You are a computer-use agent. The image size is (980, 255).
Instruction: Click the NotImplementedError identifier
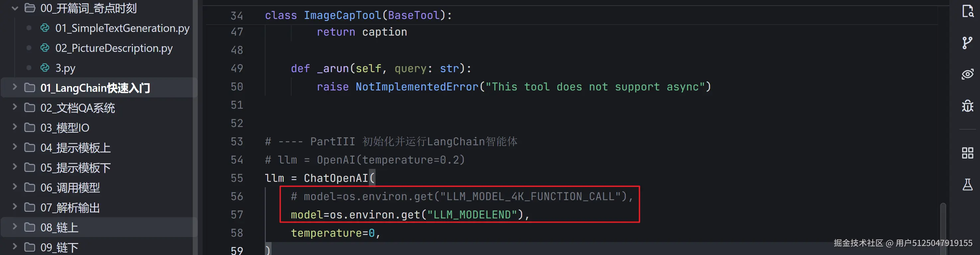click(417, 87)
